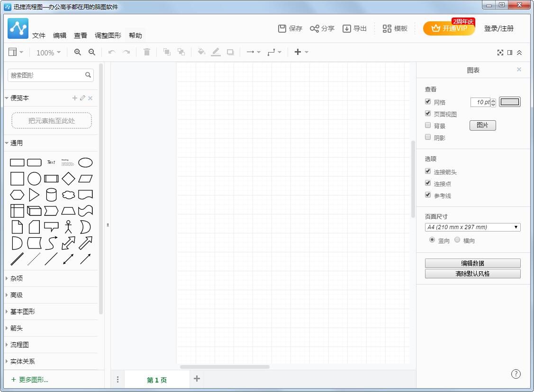Image resolution: width=534 pixels, height=392 pixels.
Task: Toggle the 页面视图 checkbox
Action: click(428, 113)
